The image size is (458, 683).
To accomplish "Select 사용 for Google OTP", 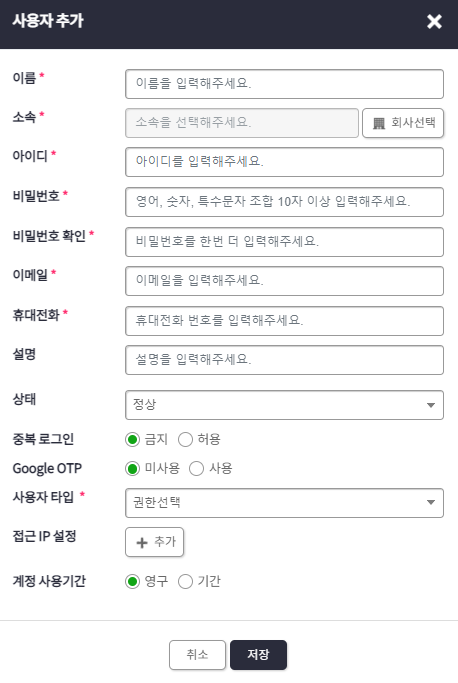I will (x=196, y=469).
